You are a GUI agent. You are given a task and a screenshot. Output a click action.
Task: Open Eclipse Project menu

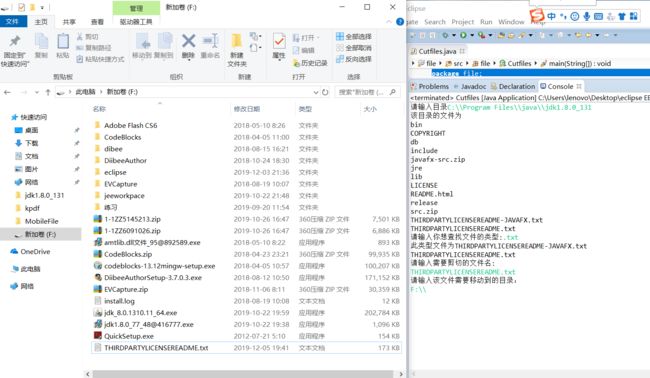pyautogui.click(x=463, y=22)
